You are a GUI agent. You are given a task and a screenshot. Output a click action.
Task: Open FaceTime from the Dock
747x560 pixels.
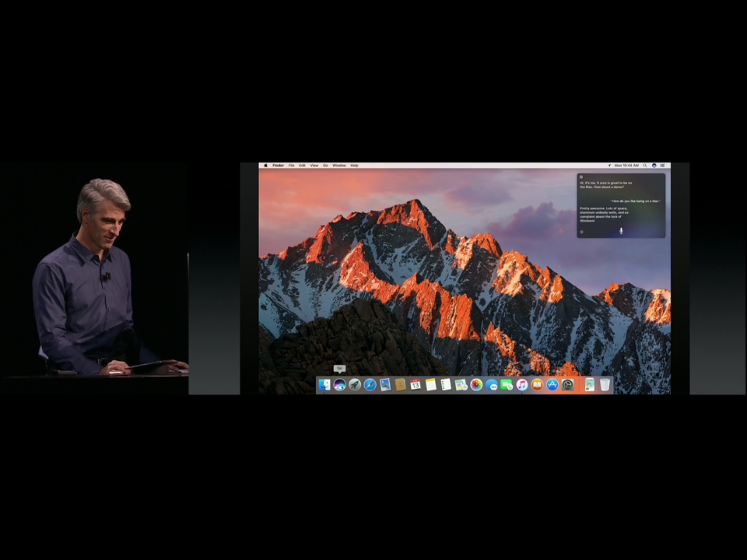coord(507,385)
